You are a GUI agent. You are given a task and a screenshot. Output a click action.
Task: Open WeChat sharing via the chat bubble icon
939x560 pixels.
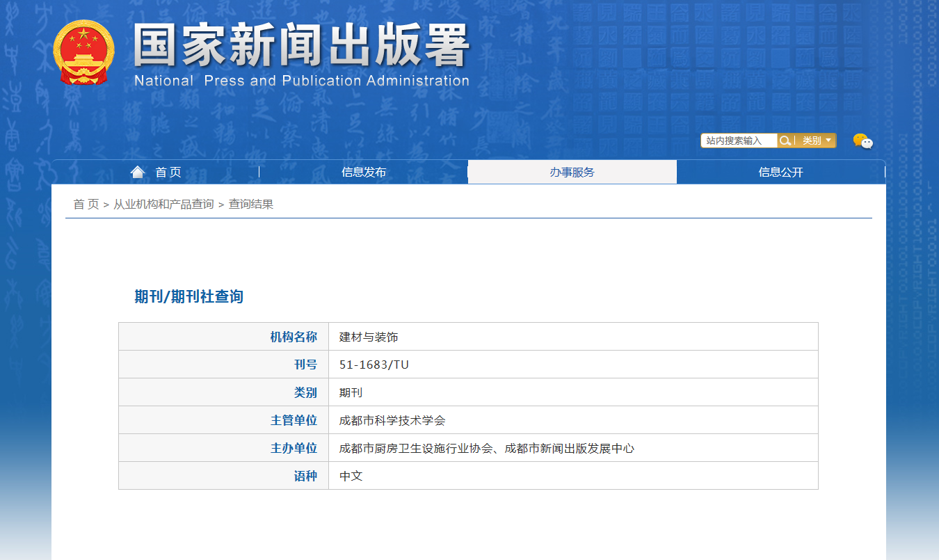point(862,141)
